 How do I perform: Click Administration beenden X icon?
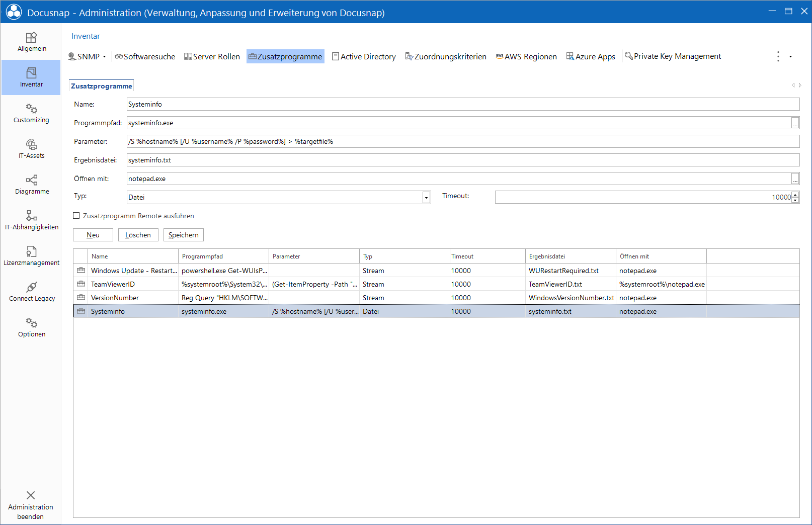pyautogui.click(x=31, y=495)
